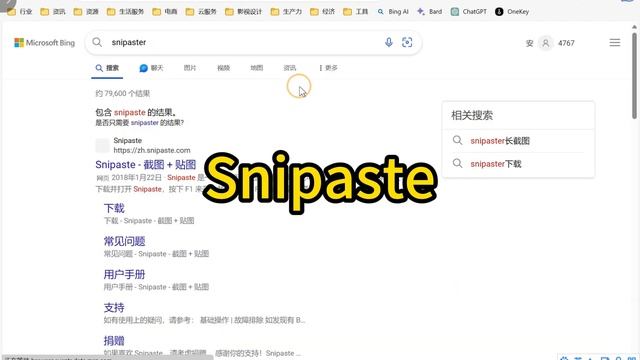640x360 pixels.
Task: Open the Bard bookmark
Action: click(x=429, y=12)
